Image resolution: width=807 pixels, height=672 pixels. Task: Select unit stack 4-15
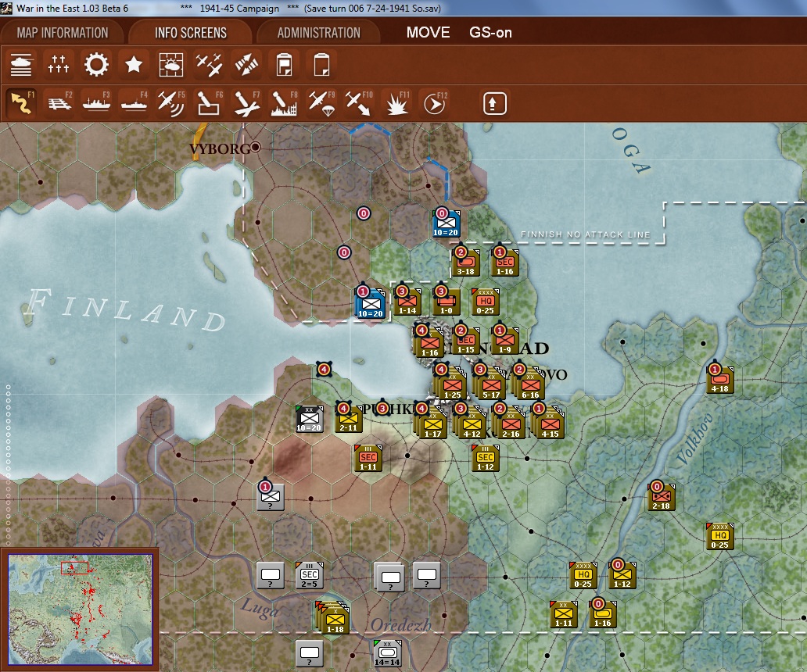[x=549, y=424]
